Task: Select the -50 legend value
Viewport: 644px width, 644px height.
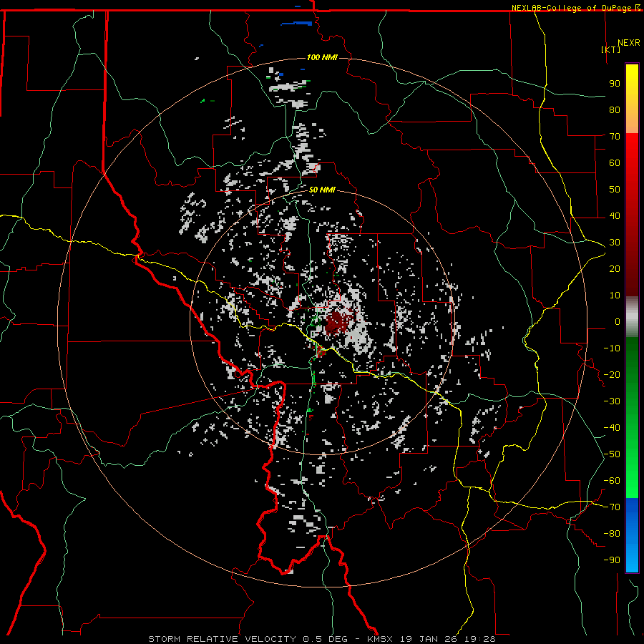Action: [612, 454]
